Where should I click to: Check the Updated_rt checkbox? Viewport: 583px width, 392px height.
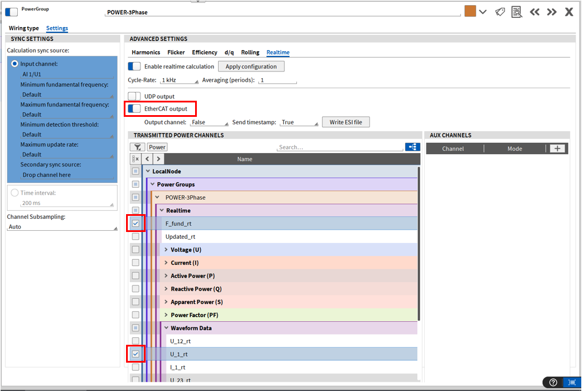tap(135, 236)
